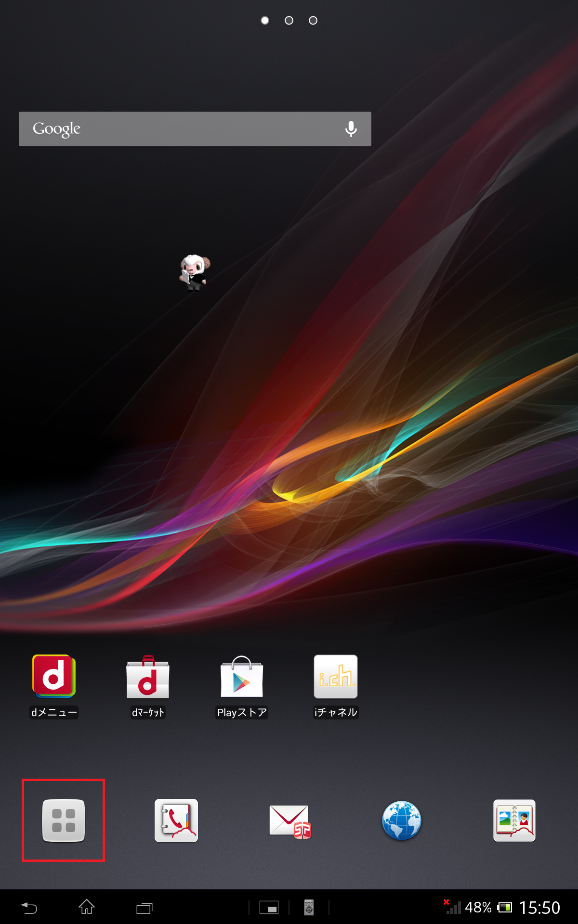Launch the globe browser app
The width and height of the screenshot is (578, 924).
click(x=401, y=820)
